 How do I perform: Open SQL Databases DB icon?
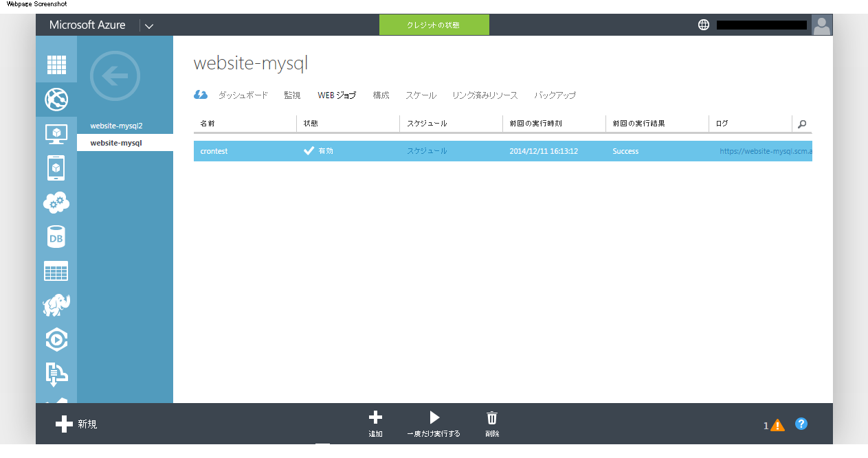point(56,237)
